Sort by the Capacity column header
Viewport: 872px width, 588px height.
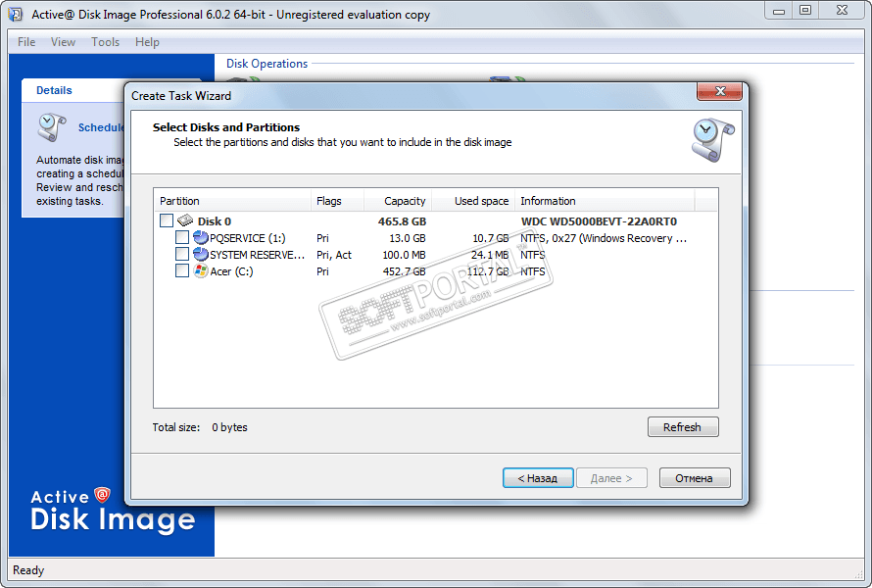[x=398, y=201]
